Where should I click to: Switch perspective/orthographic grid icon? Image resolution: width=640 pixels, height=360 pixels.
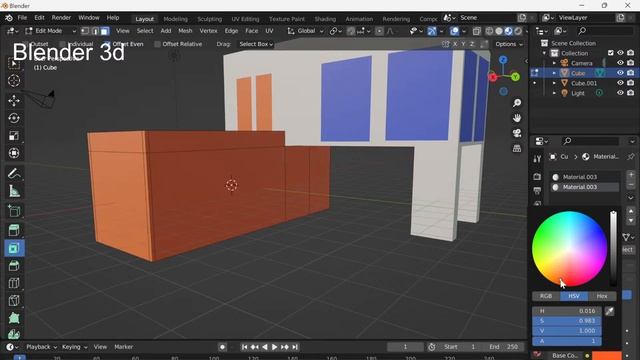tap(517, 148)
